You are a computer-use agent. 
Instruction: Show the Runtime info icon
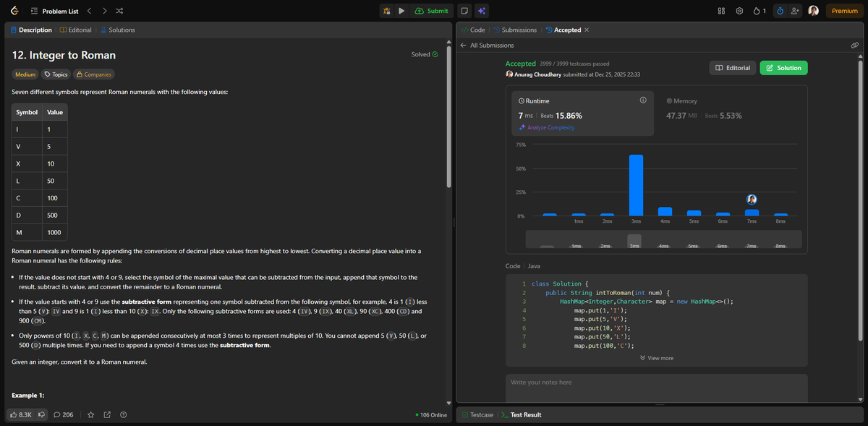pyautogui.click(x=643, y=101)
